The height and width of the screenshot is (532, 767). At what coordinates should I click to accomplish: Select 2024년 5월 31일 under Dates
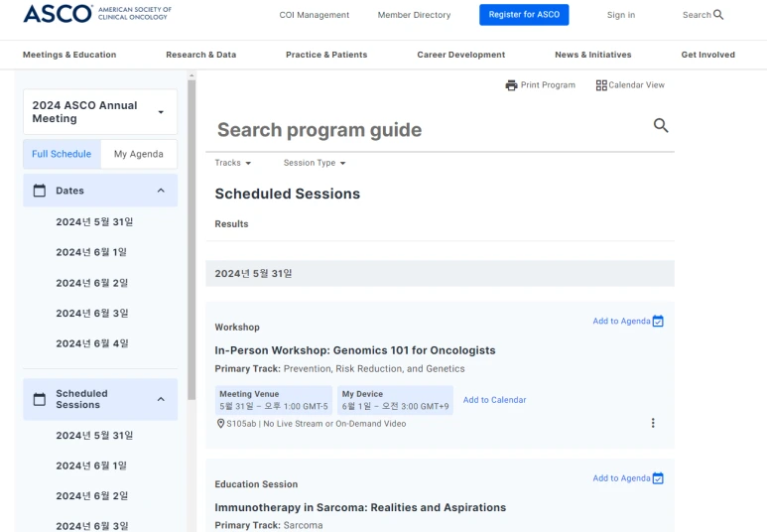click(94, 222)
